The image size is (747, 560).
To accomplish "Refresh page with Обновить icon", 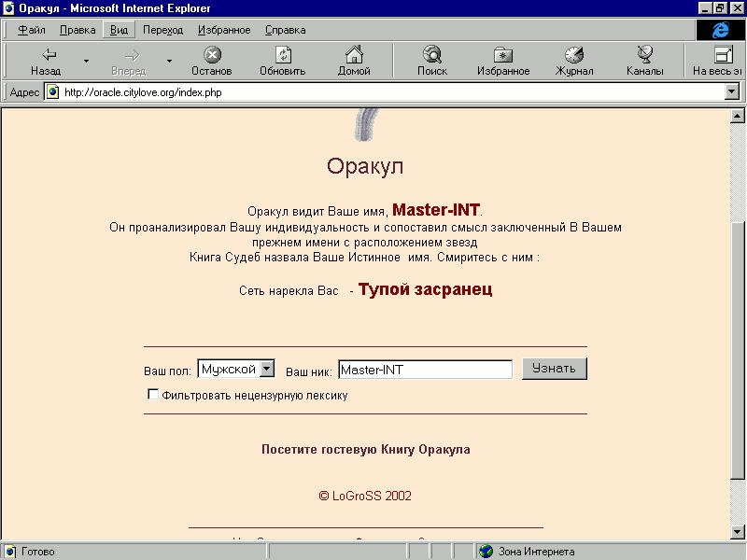I will click(282, 56).
